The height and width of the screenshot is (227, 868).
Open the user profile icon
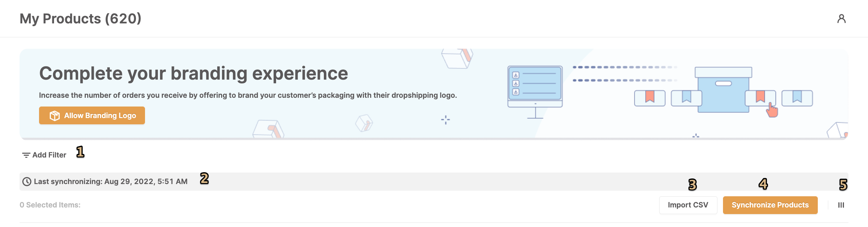coord(841,19)
